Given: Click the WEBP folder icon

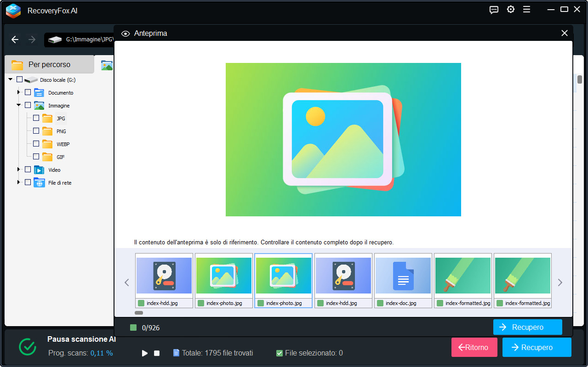Looking at the screenshot, I should tap(47, 144).
